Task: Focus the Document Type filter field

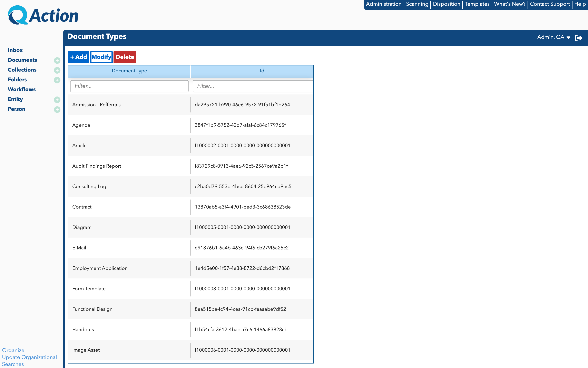Action: tap(129, 86)
